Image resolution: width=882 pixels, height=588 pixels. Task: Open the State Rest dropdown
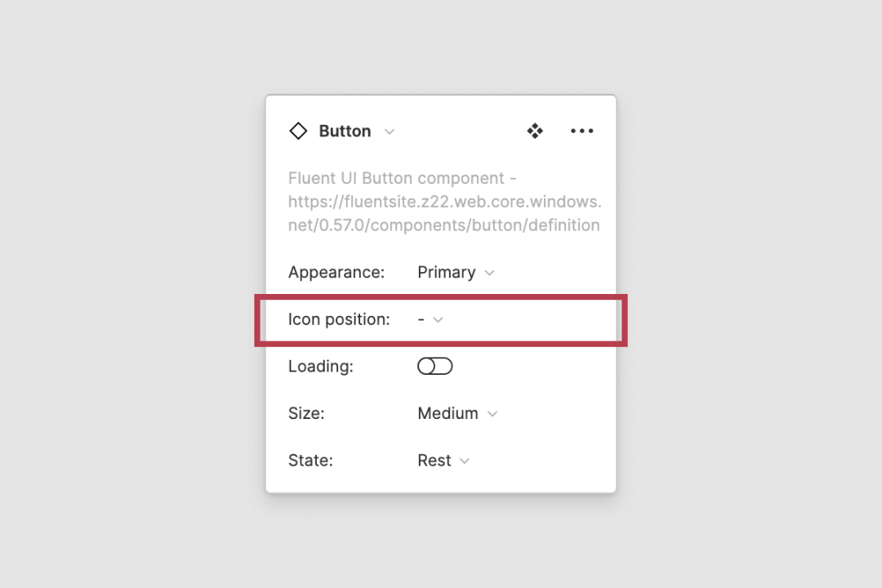click(443, 461)
